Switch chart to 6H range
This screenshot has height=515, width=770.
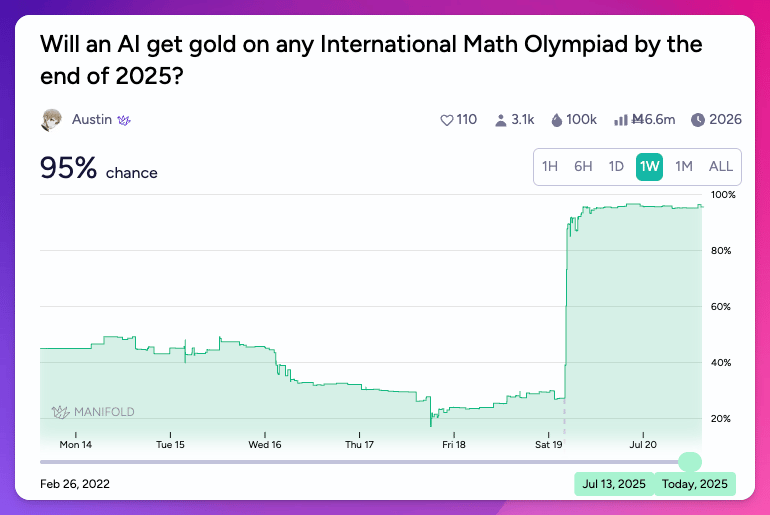pyautogui.click(x=583, y=167)
